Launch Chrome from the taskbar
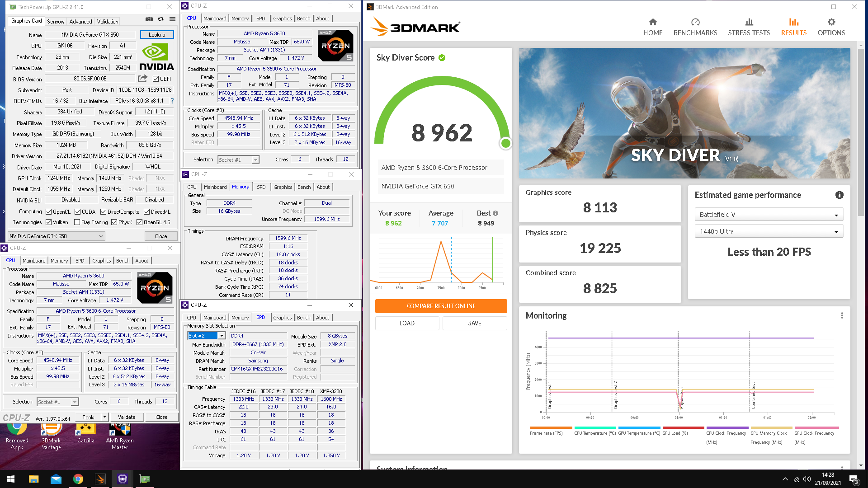 pyautogui.click(x=78, y=479)
